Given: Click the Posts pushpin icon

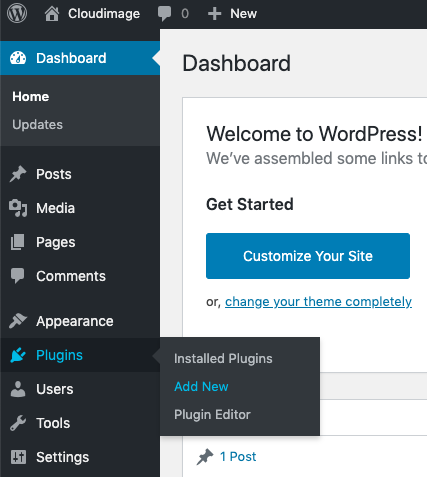Looking at the screenshot, I should (18, 174).
